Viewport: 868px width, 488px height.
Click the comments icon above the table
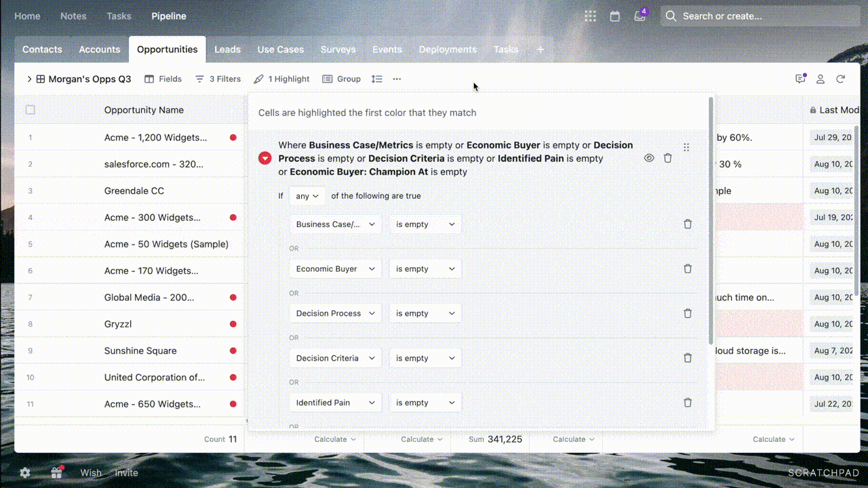click(801, 79)
